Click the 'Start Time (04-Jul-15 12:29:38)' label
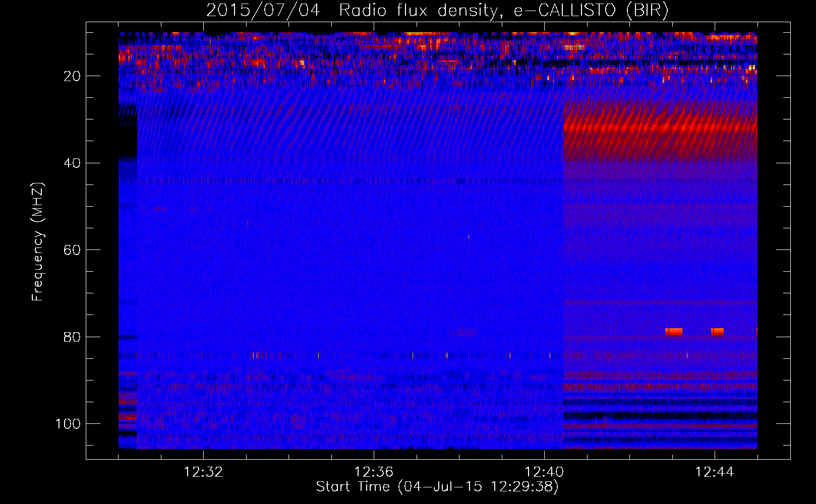 click(x=437, y=487)
